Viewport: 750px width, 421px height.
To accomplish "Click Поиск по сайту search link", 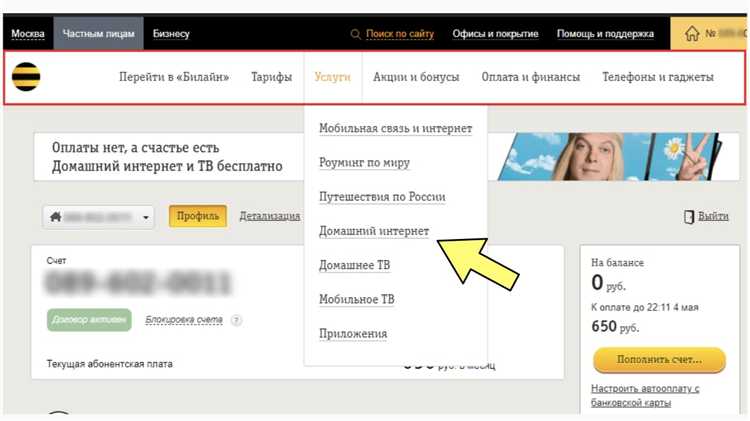I will click(x=400, y=34).
